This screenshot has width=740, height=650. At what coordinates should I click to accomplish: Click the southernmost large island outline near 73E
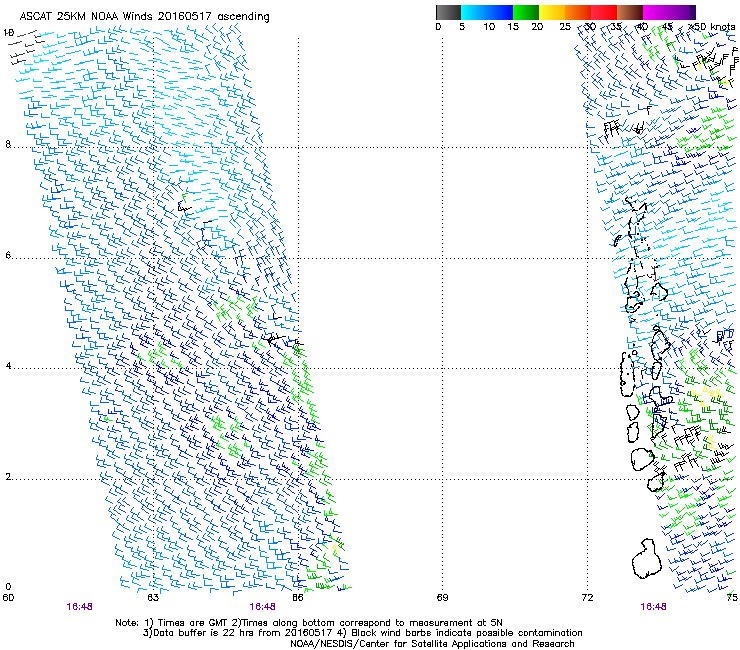pyautogui.click(x=647, y=559)
